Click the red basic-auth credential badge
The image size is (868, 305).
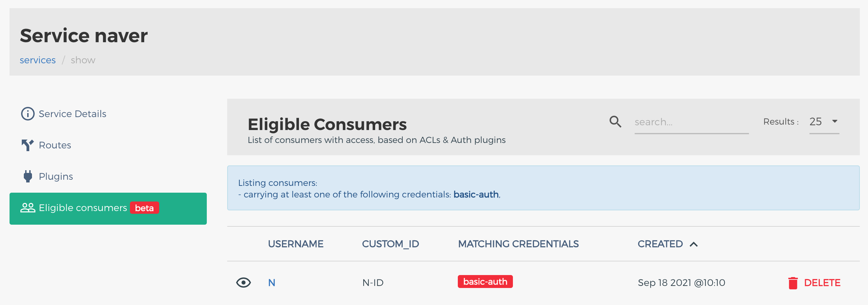click(485, 282)
